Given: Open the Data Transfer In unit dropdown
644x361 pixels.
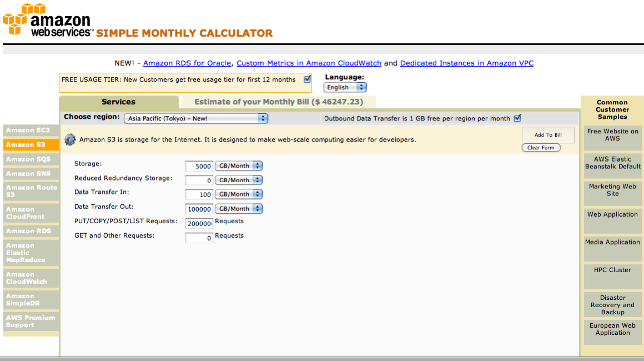Looking at the screenshot, I should (239, 194).
